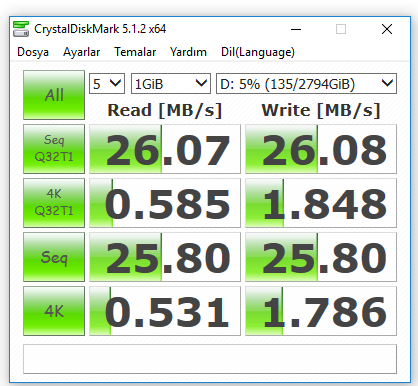Open the Dosya menu
Screen dimensions: 418x386
coord(33,52)
